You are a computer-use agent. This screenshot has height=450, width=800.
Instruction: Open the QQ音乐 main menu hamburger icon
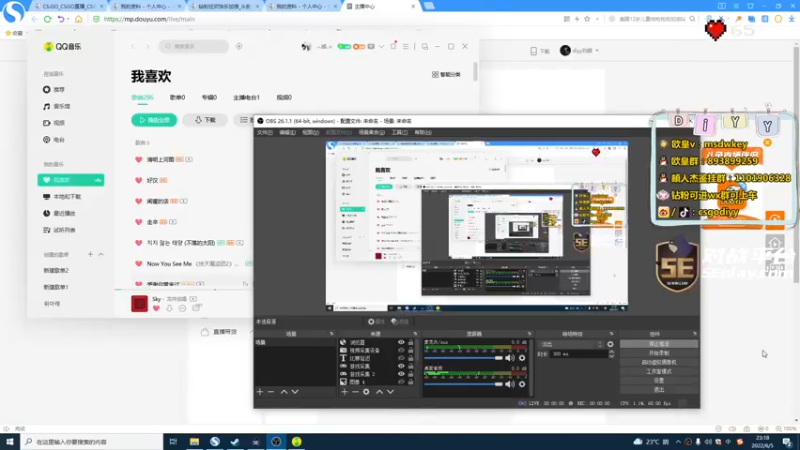point(406,46)
